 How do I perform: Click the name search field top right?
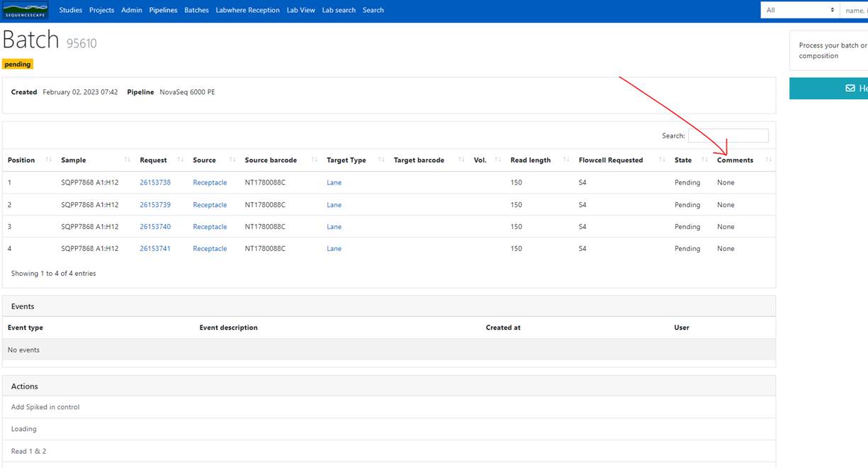[855, 10]
